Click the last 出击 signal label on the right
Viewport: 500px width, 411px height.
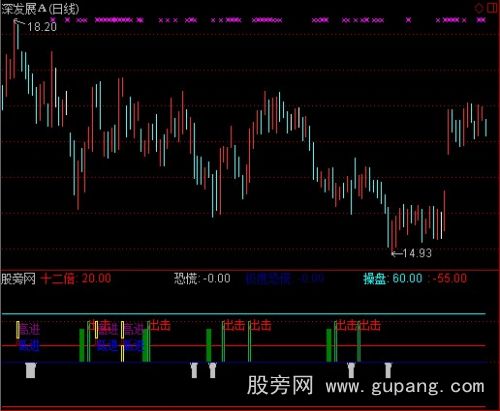(369, 325)
